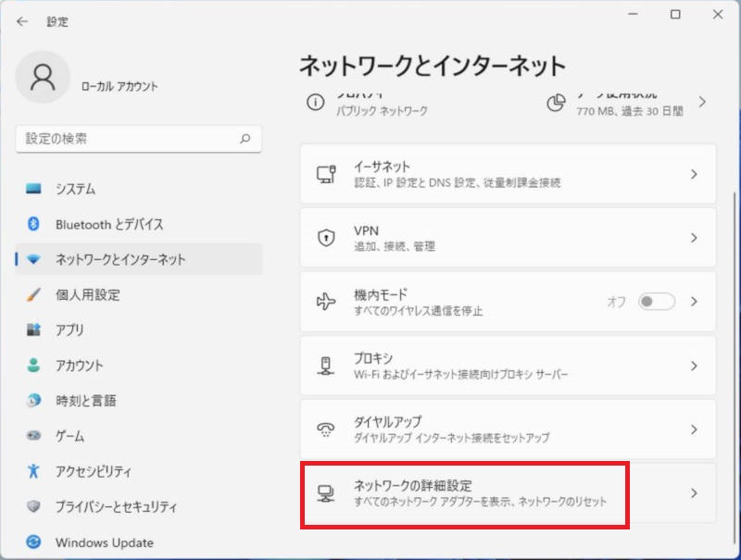741x560 pixels.
Task: Click the 770 MB data usage text
Action: [630, 111]
